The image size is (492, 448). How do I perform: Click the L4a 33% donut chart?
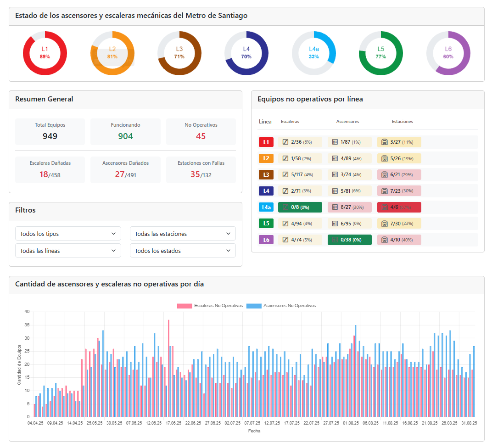[x=314, y=53]
